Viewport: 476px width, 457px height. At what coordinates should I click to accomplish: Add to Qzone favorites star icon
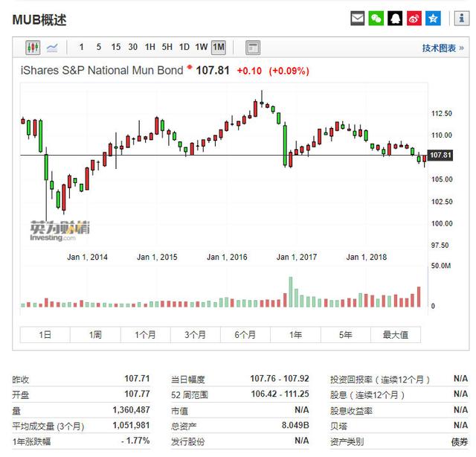point(433,18)
